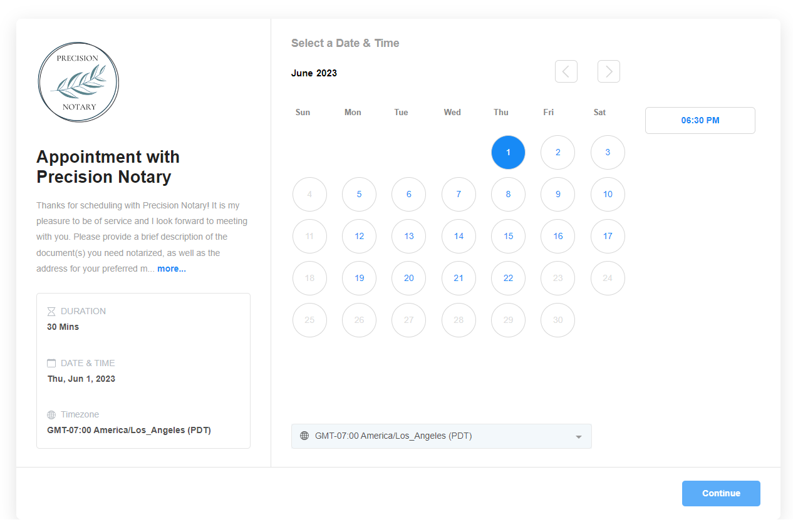This screenshot has height=532, width=793.
Task: Deselect the highlighted June 1 date
Action: pos(508,152)
